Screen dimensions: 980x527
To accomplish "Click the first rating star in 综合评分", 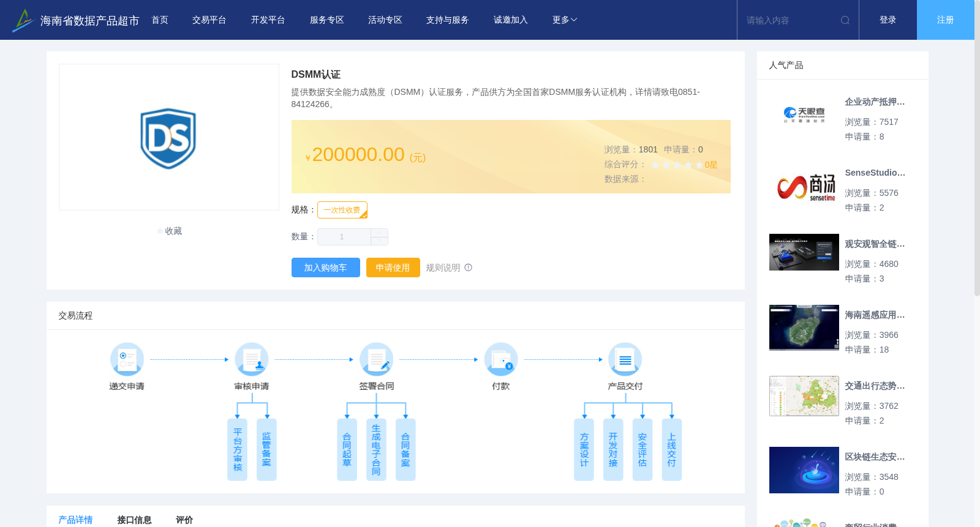I will (655, 165).
